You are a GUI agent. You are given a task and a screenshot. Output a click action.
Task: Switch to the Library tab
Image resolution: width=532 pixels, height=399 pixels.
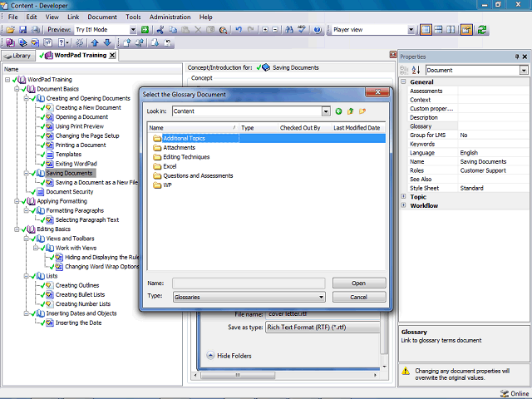(18, 56)
